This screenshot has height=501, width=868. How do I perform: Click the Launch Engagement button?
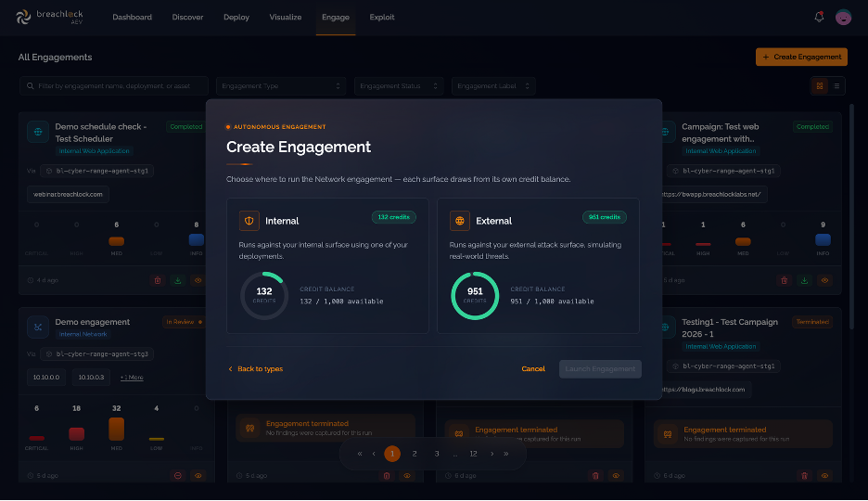pos(600,368)
